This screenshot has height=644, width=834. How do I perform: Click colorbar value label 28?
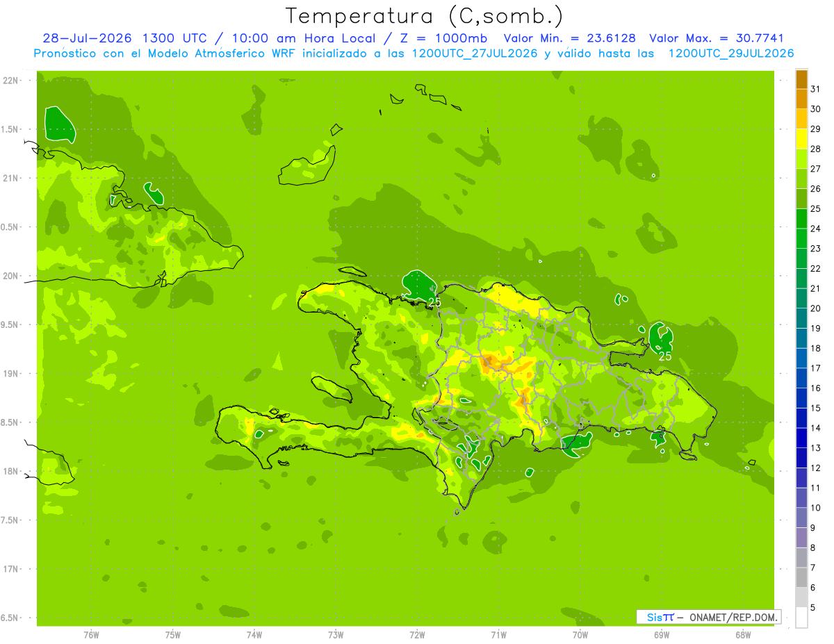815,149
